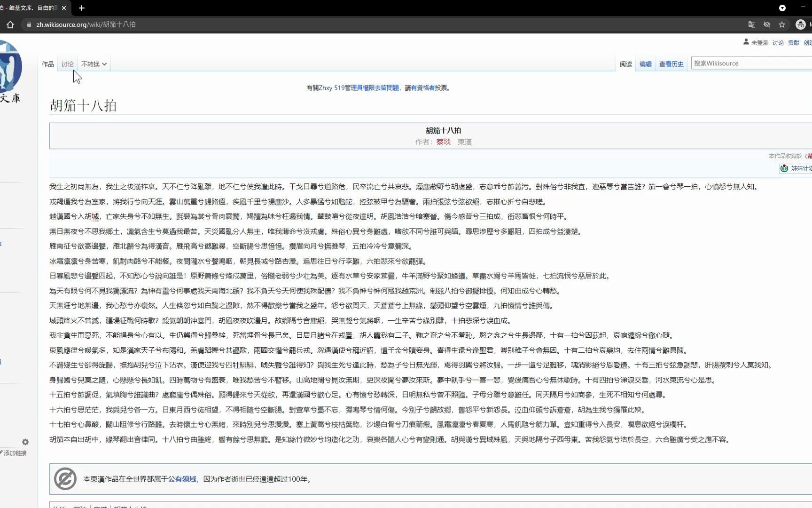Viewport: 812px width, 508px height.
Task: Click the lock icon in the address bar
Action: coord(29,24)
